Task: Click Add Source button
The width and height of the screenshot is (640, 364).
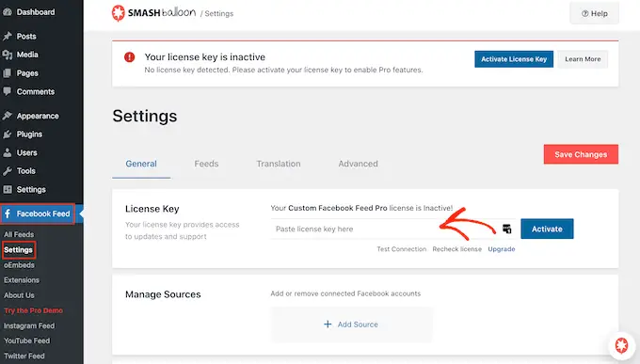Action: point(351,324)
